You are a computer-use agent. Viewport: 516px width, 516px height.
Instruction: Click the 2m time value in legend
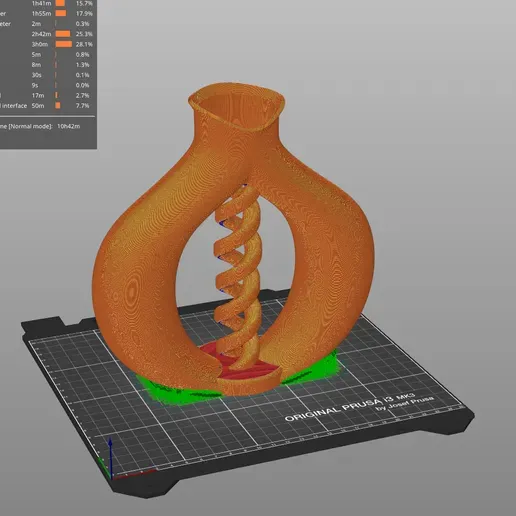coord(36,24)
